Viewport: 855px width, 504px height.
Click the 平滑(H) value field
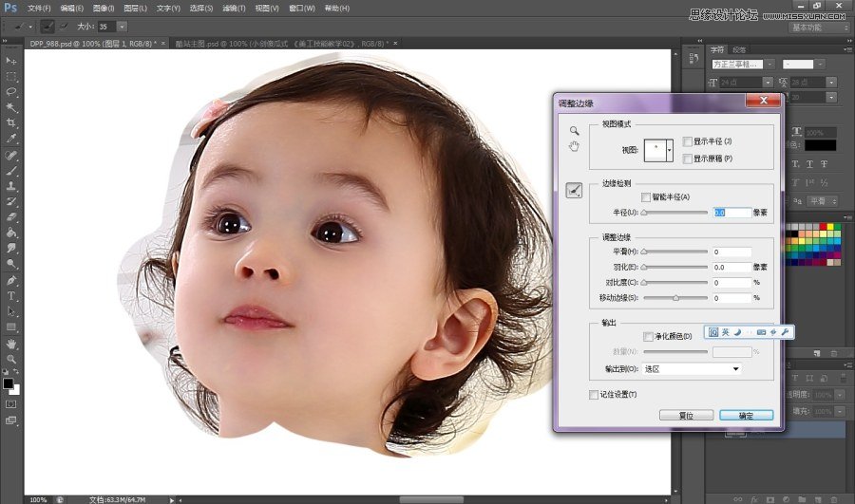point(731,252)
